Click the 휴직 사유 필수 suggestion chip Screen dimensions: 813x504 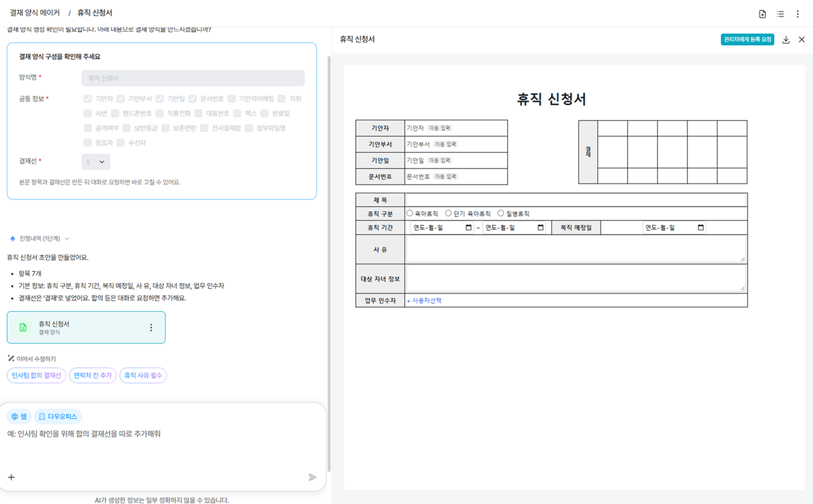143,375
